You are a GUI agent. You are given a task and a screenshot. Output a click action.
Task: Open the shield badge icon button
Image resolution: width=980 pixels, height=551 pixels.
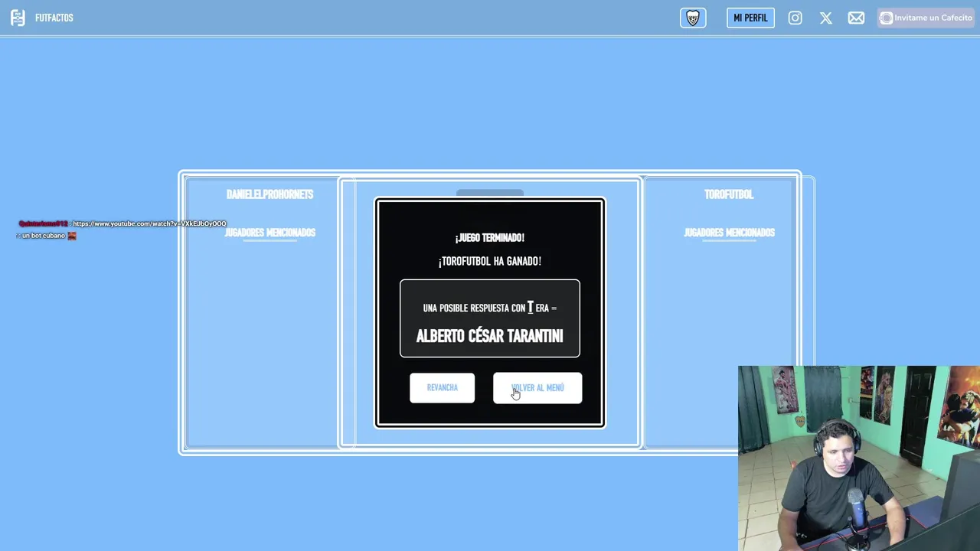click(x=693, y=18)
